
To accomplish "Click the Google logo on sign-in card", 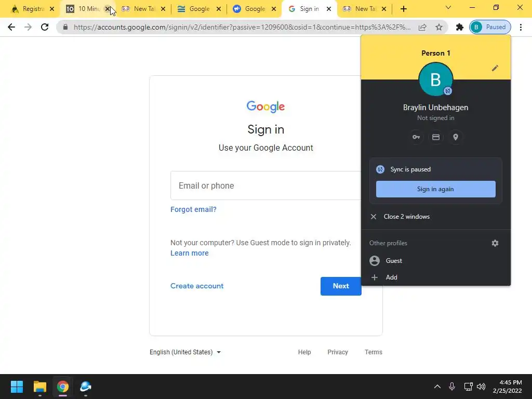I will 265,107.
